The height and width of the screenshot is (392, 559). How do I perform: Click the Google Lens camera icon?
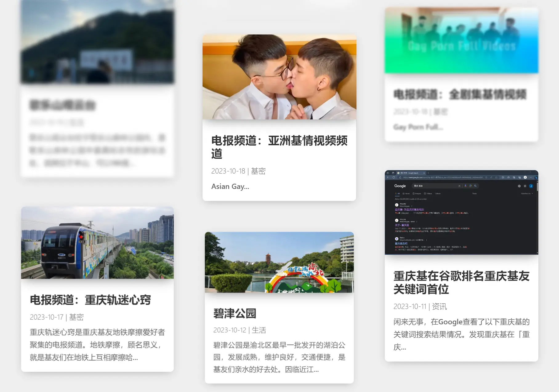coord(470,186)
